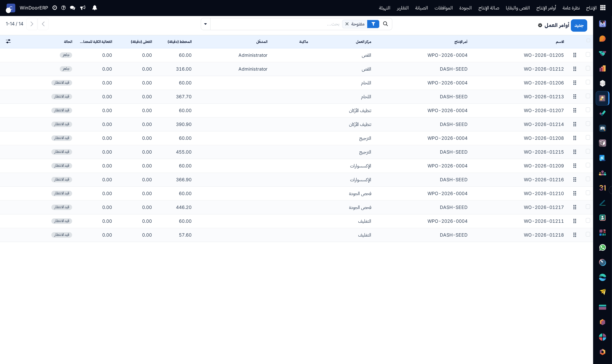Image resolution: width=612 pixels, height=364 pixels.
Task: Select checkbox for WO-2026-01214
Action: tap(588, 124)
